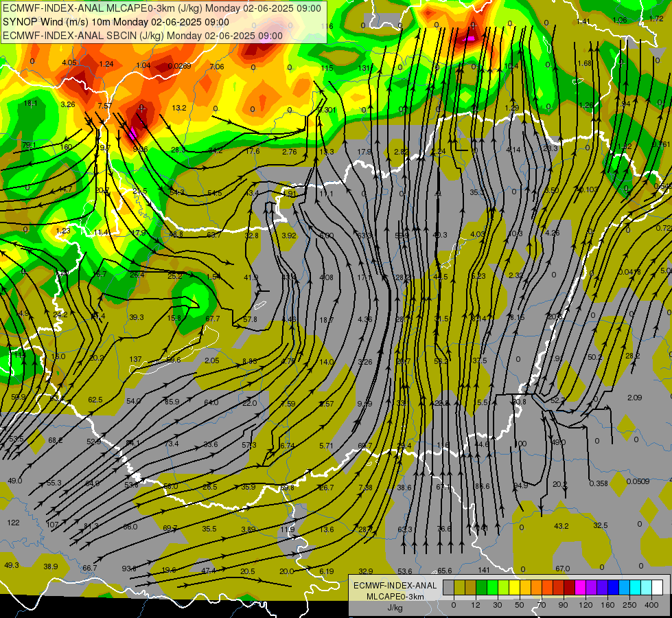Select the value 13.2
Image resolution: width=672 pixels, height=618 pixels.
click(179, 108)
